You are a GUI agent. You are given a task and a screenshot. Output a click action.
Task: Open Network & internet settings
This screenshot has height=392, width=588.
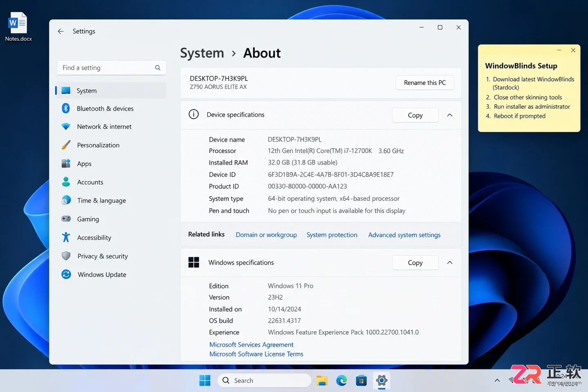(111, 127)
